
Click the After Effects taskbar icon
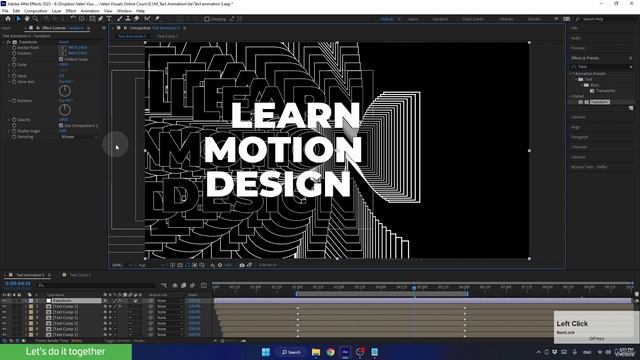tap(345, 352)
